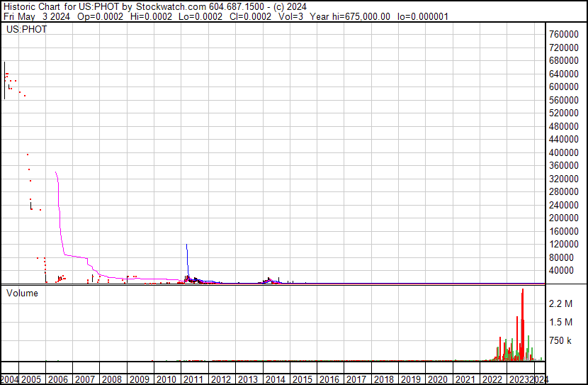Click the 80000 price axis value
Screen dimensions: 588x385
pos(561,258)
